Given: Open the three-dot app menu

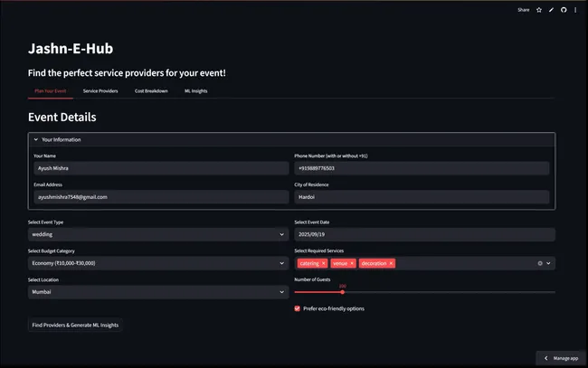Looking at the screenshot, I should (x=575, y=10).
